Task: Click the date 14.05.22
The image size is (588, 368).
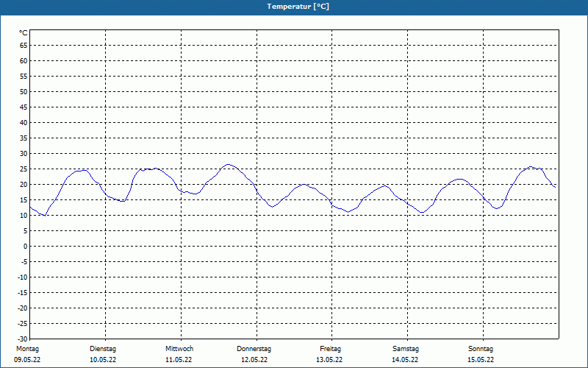Action: [405, 360]
